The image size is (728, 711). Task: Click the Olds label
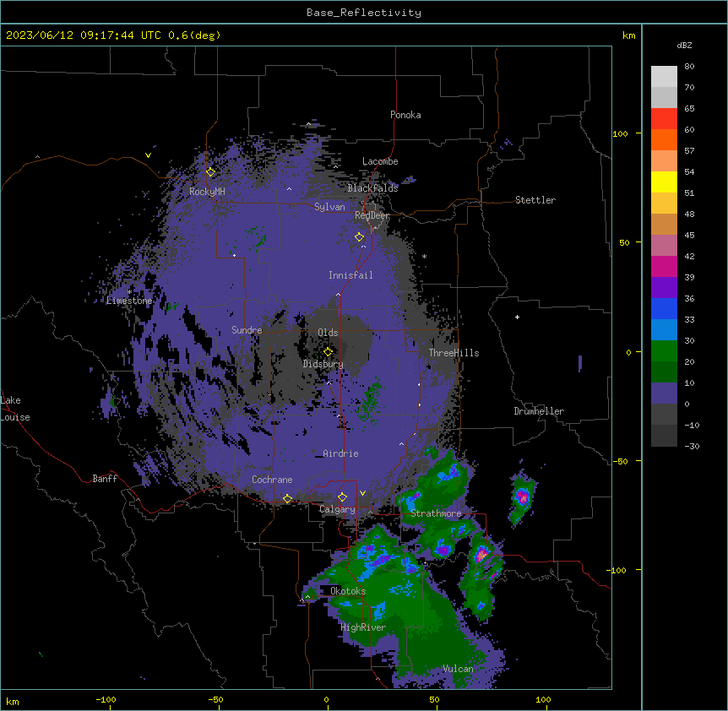[x=328, y=333]
